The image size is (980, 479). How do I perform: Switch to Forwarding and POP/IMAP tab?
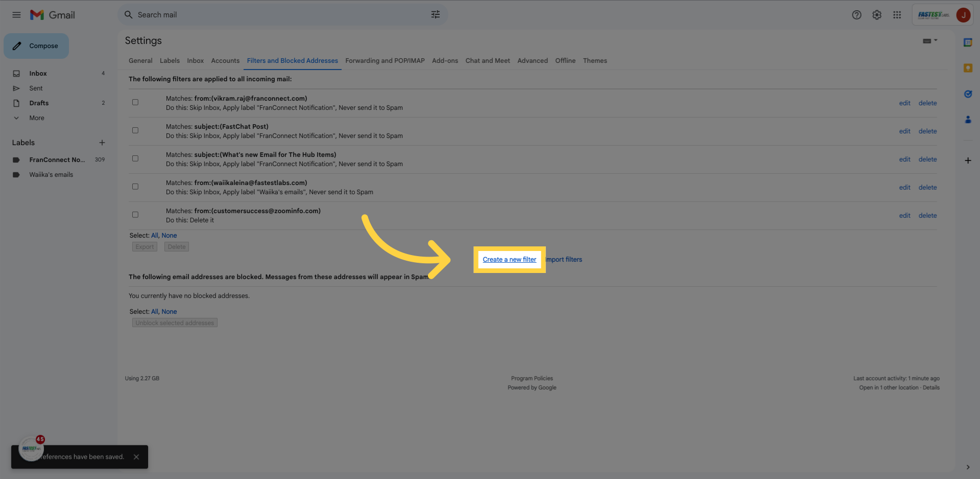click(385, 61)
